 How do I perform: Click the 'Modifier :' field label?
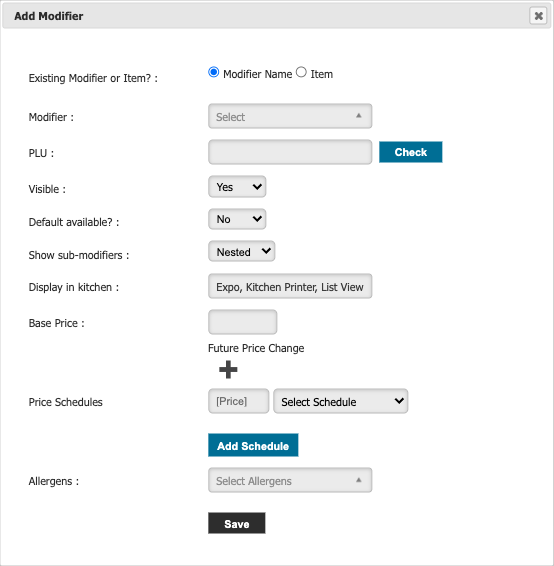tap(51, 117)
